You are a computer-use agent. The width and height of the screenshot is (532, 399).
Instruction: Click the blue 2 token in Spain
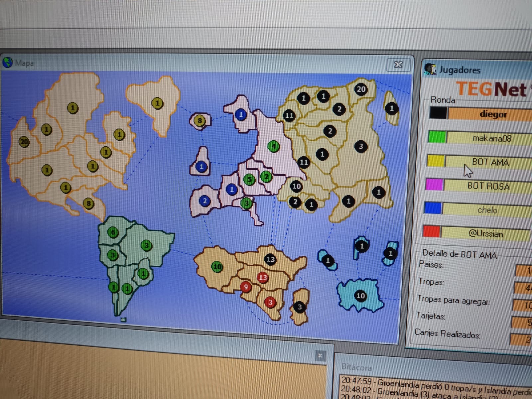click(x=204, y=201)
